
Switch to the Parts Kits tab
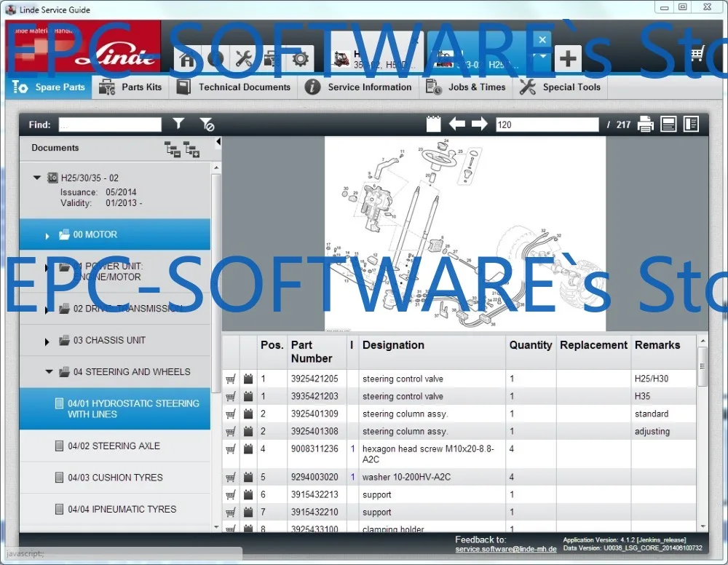[131, 87]
